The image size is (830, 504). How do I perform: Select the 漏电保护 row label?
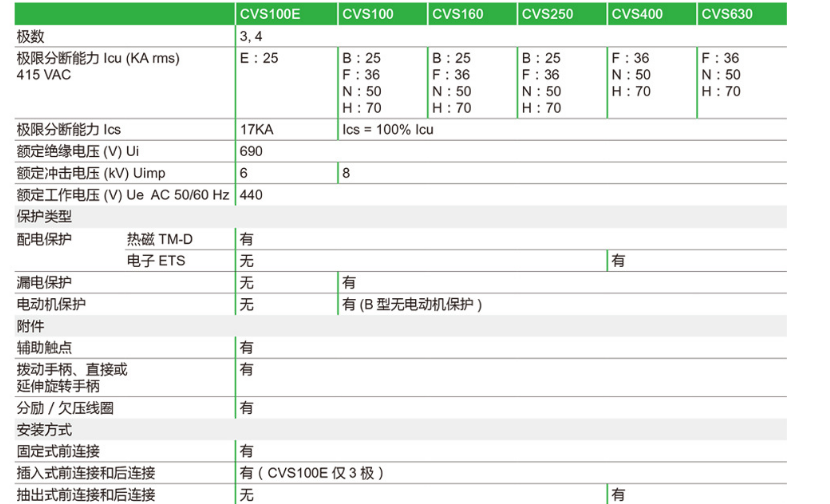point(44,283)
